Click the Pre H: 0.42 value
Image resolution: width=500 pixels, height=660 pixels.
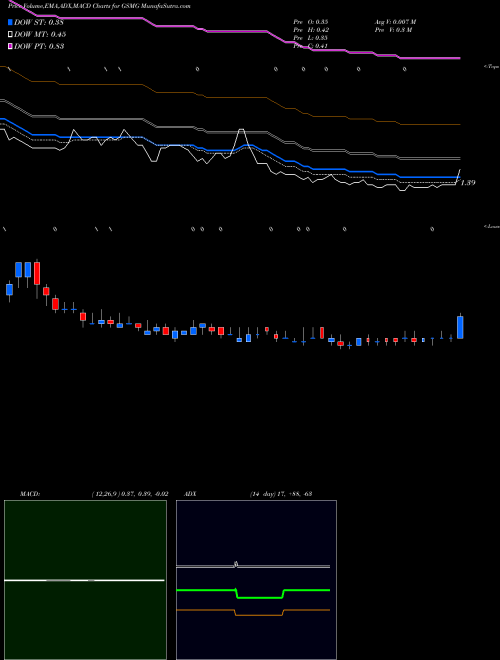(311, 30)
